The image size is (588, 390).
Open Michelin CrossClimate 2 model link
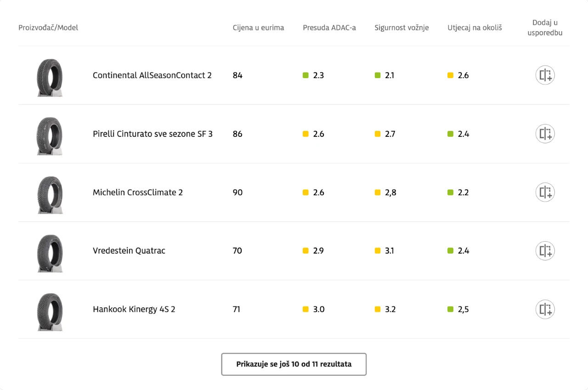[138, 192]
